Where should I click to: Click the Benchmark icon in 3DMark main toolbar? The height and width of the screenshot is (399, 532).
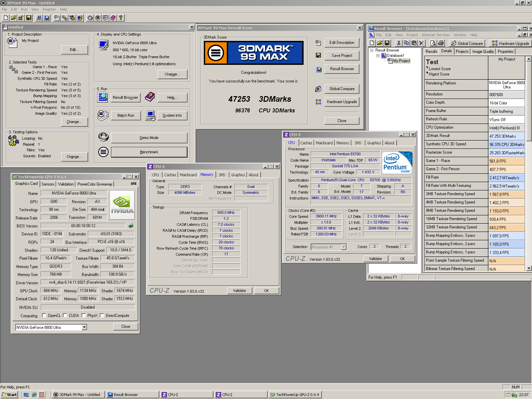pos(98,18)
